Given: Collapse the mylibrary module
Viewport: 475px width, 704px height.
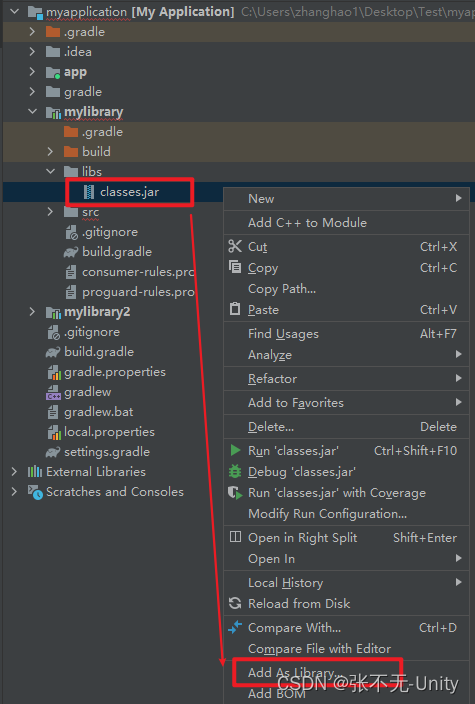Looking at the screenshot, I should click(32, 111).
